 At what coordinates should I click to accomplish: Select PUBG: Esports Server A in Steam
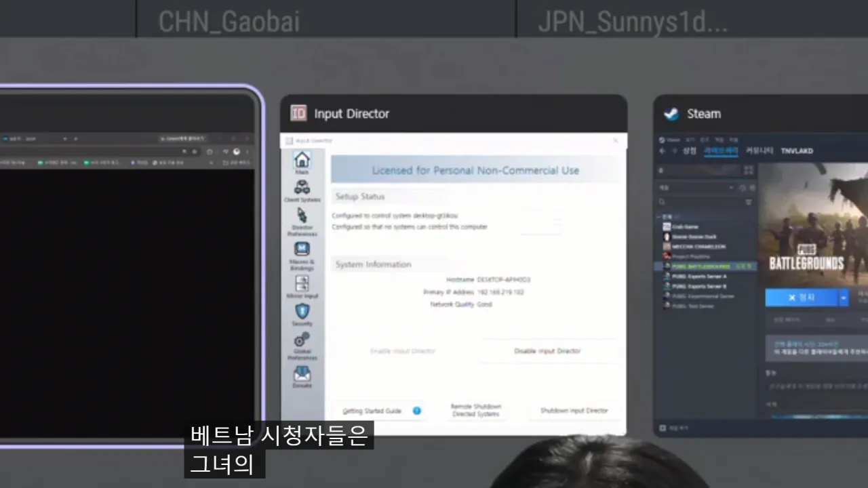point(695,277)
